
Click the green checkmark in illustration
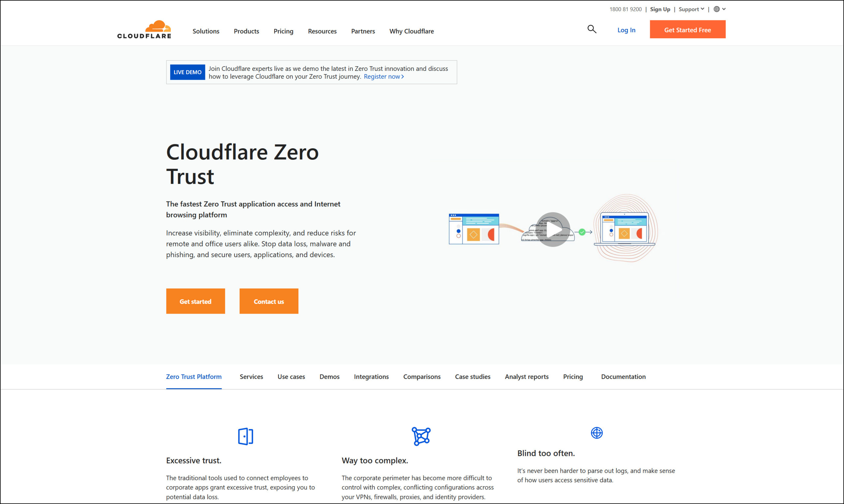tap(582, 232)
